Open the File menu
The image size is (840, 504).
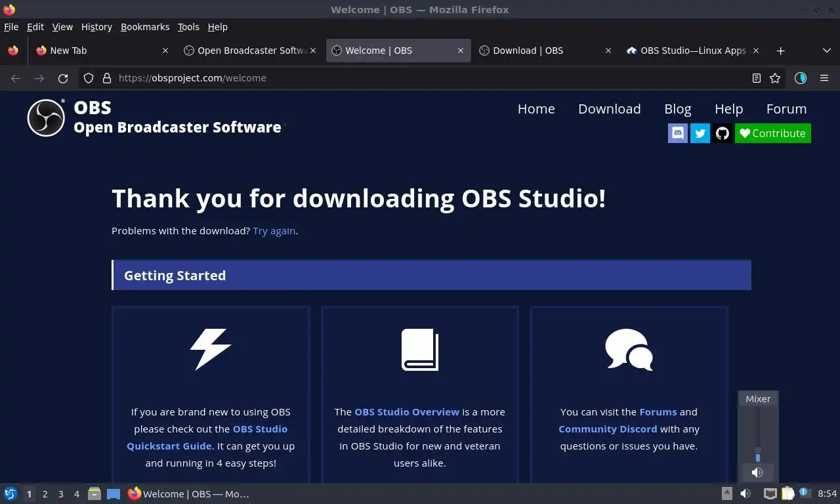[x=11, y=27]
